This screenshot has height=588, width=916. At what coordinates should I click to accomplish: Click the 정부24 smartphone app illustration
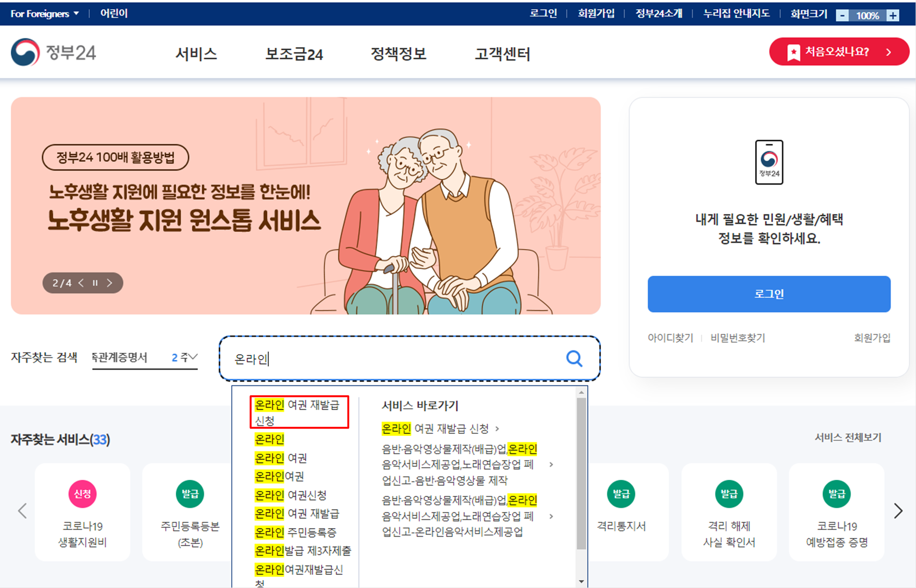coord(769,163)
